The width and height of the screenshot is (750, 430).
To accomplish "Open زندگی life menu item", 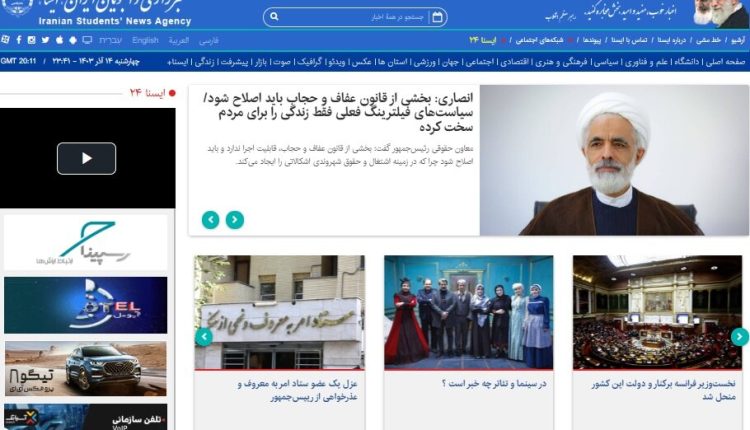I will point(205,62).
